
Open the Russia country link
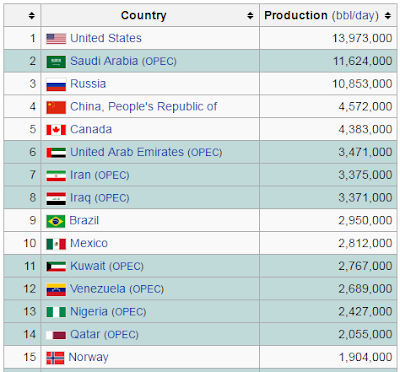pos(88,84)
